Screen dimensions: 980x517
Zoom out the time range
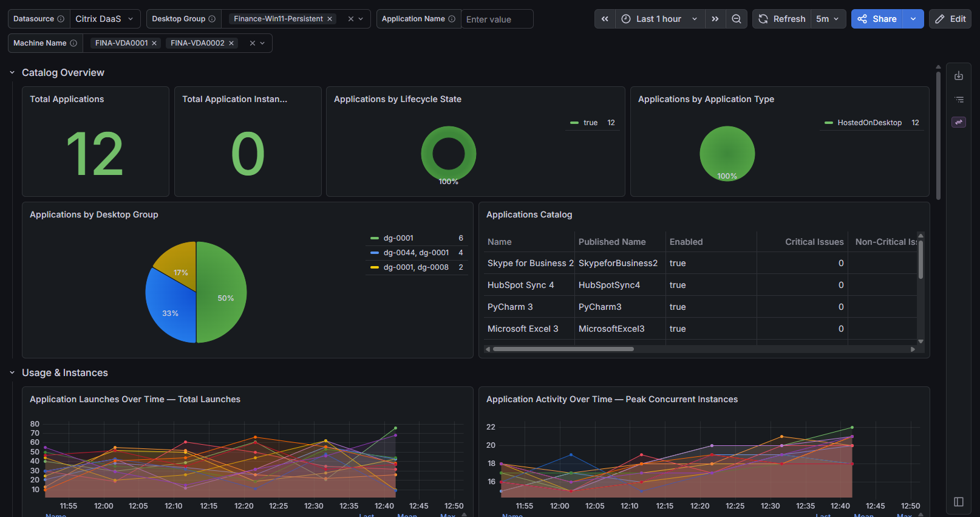737,19
